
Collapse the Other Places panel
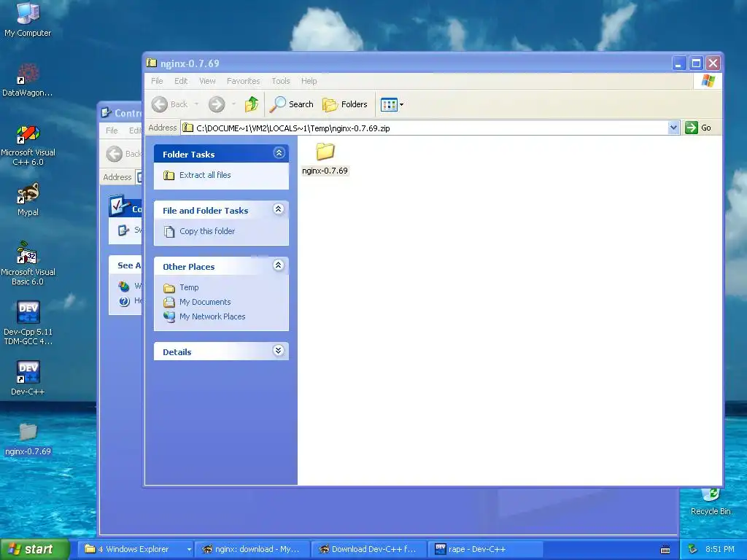(279, 265)
